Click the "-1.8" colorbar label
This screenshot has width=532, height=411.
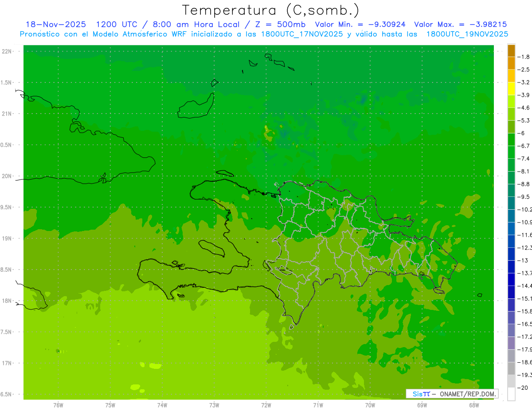tap(524, 57)
